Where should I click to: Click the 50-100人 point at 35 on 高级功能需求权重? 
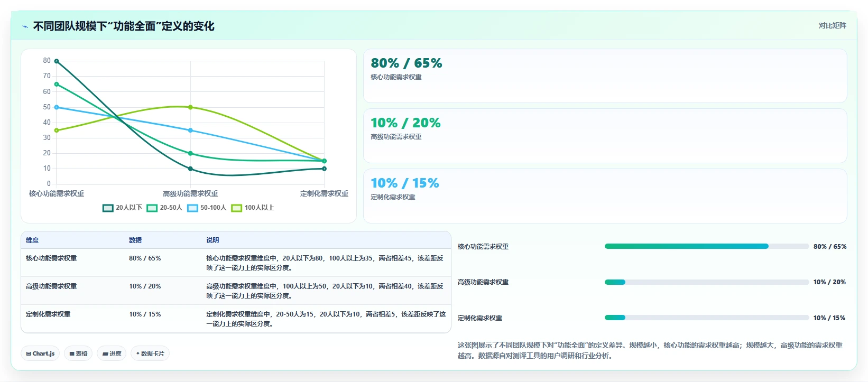(x=190, y=131)
